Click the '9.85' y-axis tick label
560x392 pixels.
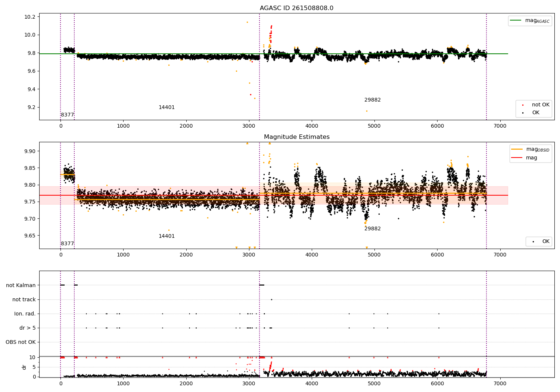(30, 168)
